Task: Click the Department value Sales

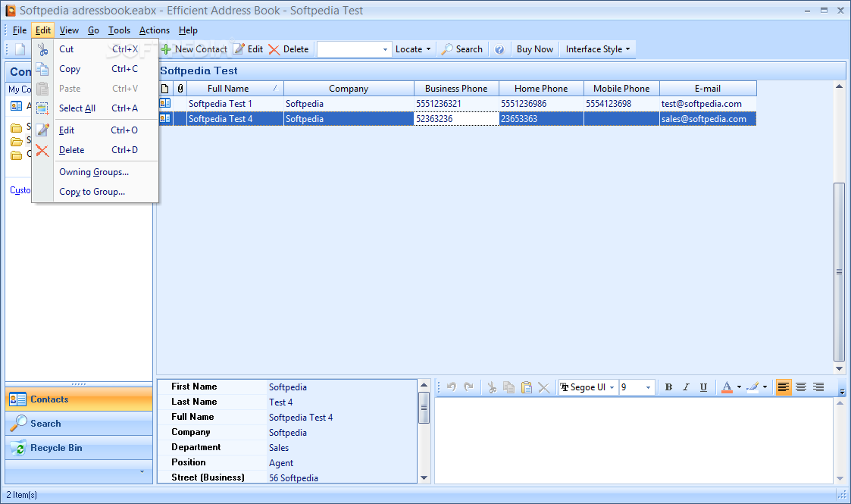Action: pos(279,448)
